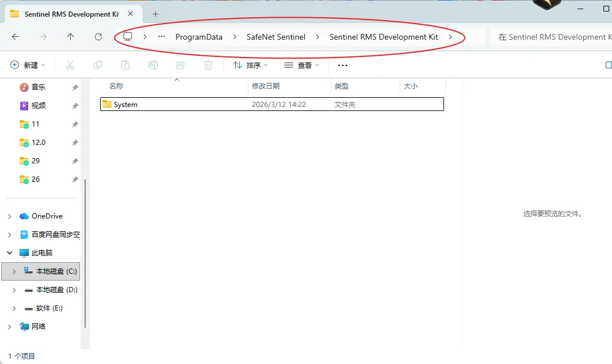The image size is (612, 364).
Task: Click the Paste clipboard icon
Action: (125, 65)
